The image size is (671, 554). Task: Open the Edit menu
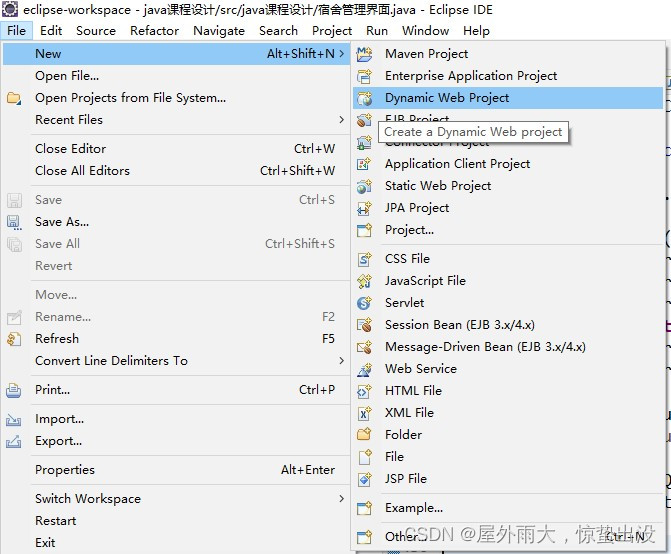click(x=51, y=31)
